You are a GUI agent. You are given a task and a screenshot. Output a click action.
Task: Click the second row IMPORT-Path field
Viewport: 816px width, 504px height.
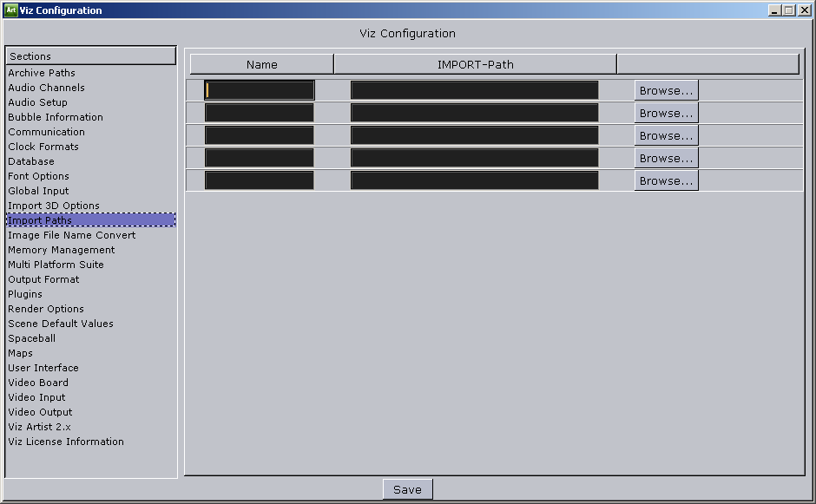click(474, 113)
